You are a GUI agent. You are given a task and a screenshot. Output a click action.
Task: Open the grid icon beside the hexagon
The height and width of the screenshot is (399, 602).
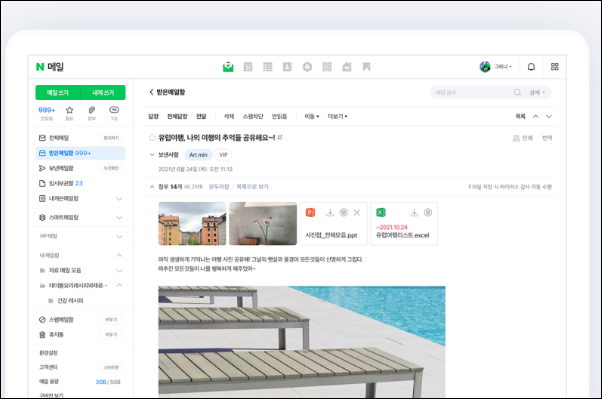pos(327,67)
